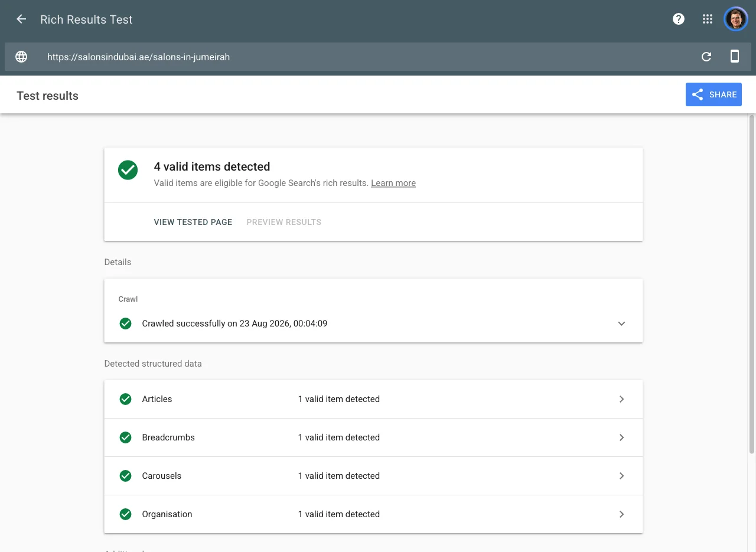Open Carousels row chevron arrow
This screenshot has width=756, height=552.
pos(621,476)
